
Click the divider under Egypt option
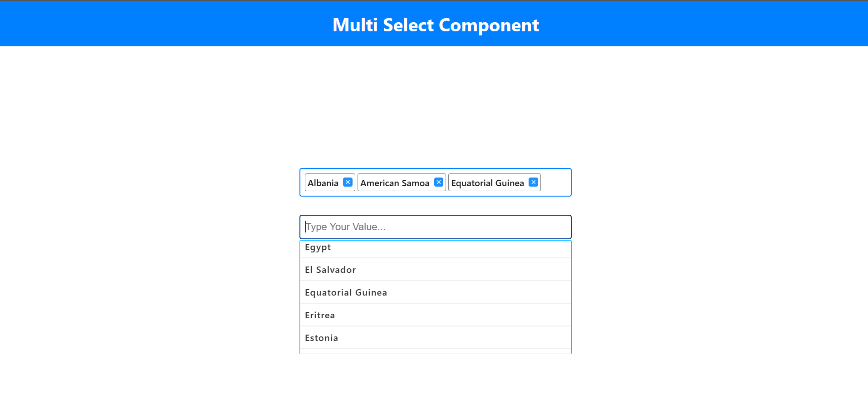click(436, 258)
